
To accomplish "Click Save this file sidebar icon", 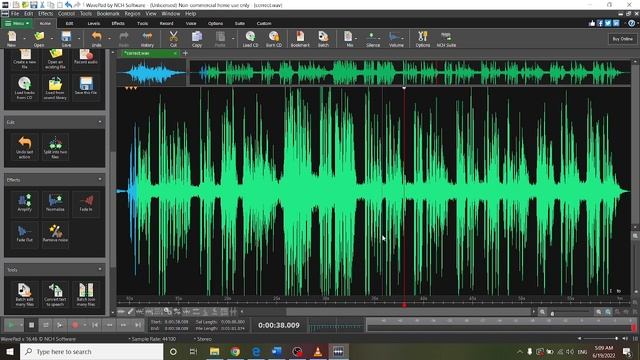I will (x=86, y=87).
